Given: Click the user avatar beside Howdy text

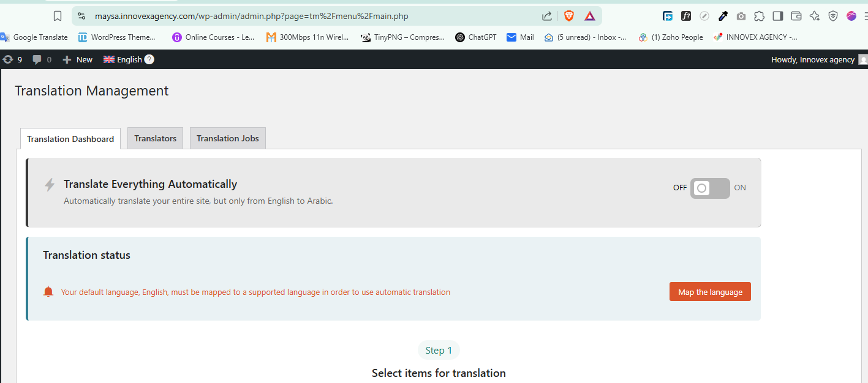Looking at the screenshot, I should [863, 59].
